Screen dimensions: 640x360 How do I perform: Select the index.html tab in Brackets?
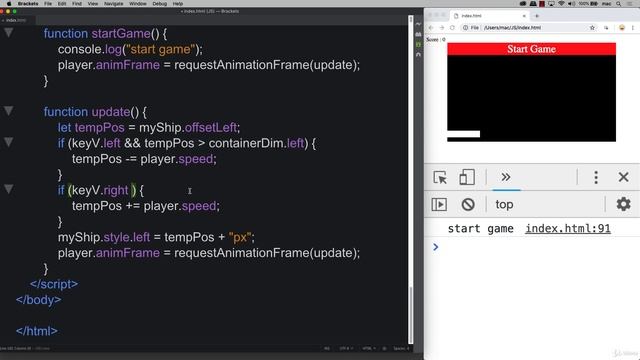(x=16, y=20)
